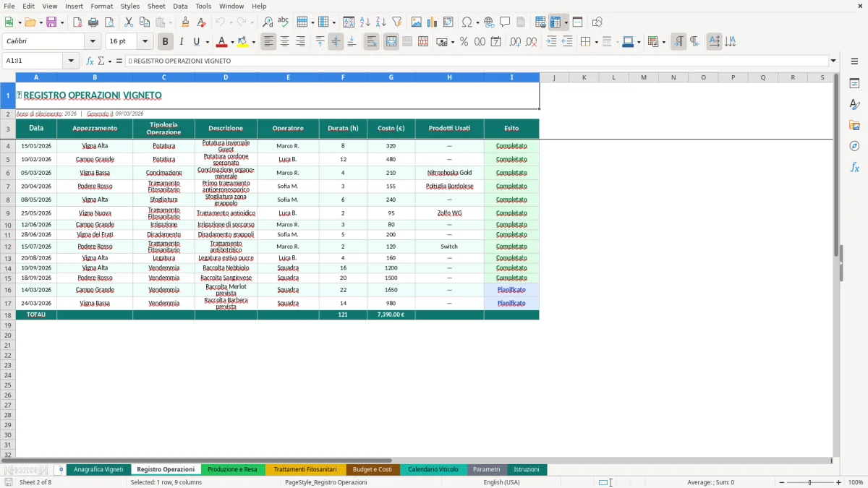This screenshot has height=488, width=868.
Task: Sort ascending
Action: pos(365,22)
